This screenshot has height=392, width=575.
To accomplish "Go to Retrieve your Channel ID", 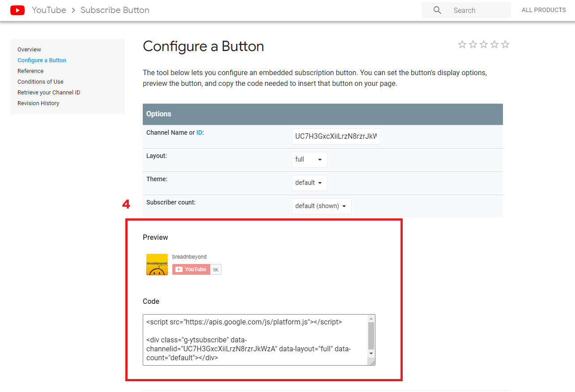I will coord(49,93).
